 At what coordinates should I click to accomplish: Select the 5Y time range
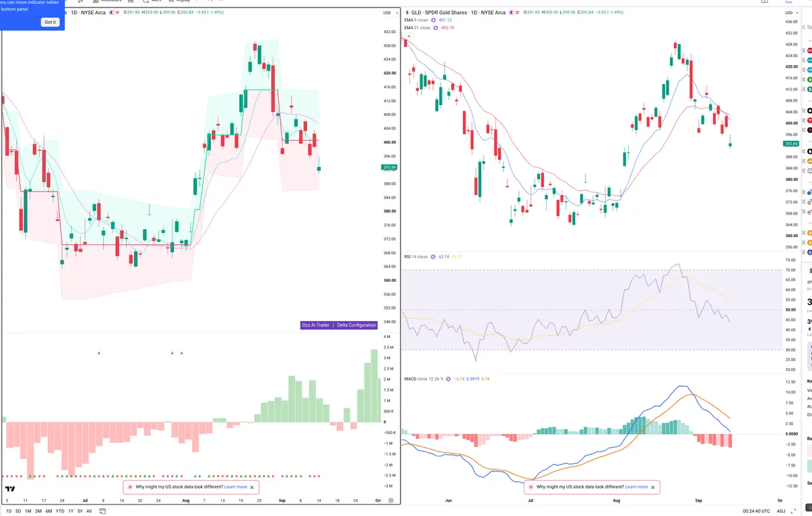80,511
